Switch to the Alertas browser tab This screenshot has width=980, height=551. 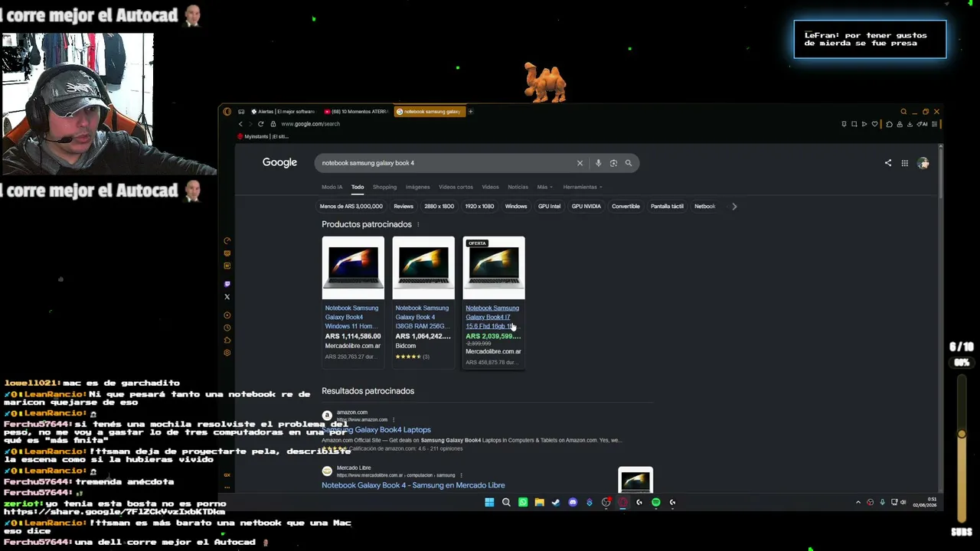coord(283,112)
